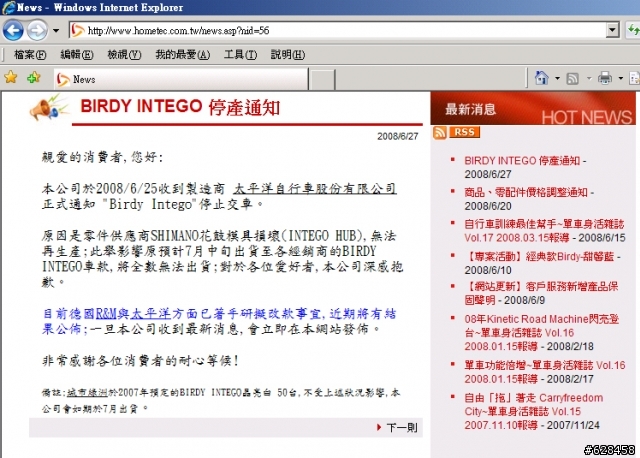This screenshot has width=640, height=458.
Task: Open 【網站更新】客戶服務新增產品保固聲明 link
Action: [x=541, y=293]
